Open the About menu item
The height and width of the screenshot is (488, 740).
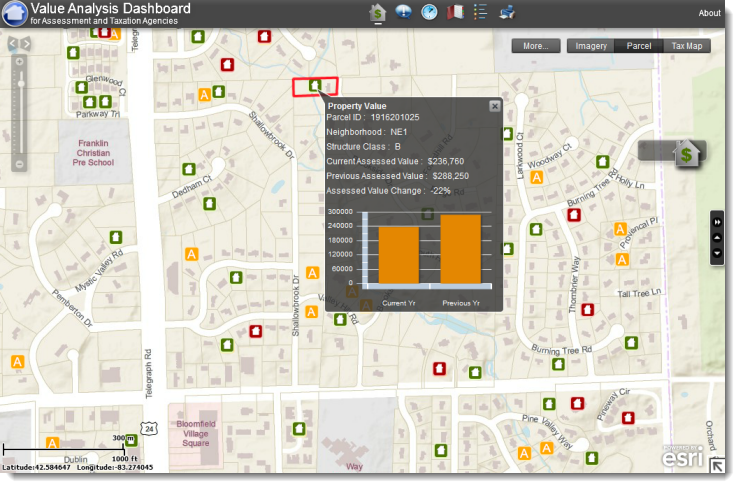(709, 13)
